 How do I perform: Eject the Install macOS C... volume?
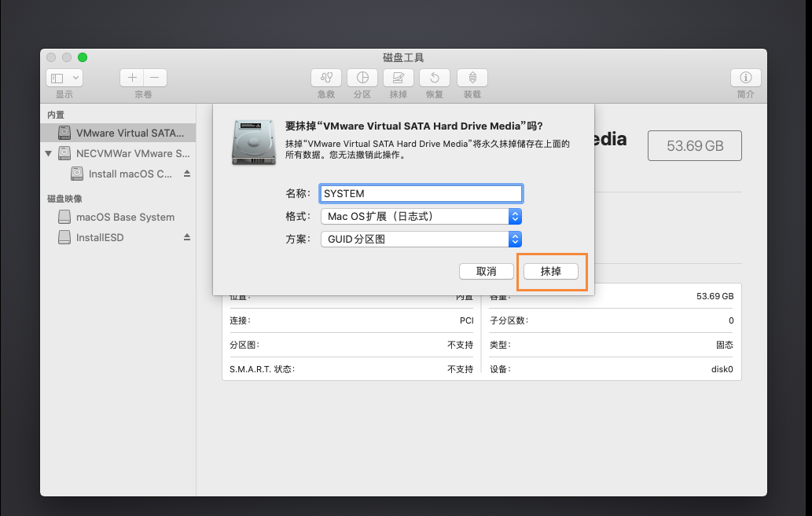(187, 174)
